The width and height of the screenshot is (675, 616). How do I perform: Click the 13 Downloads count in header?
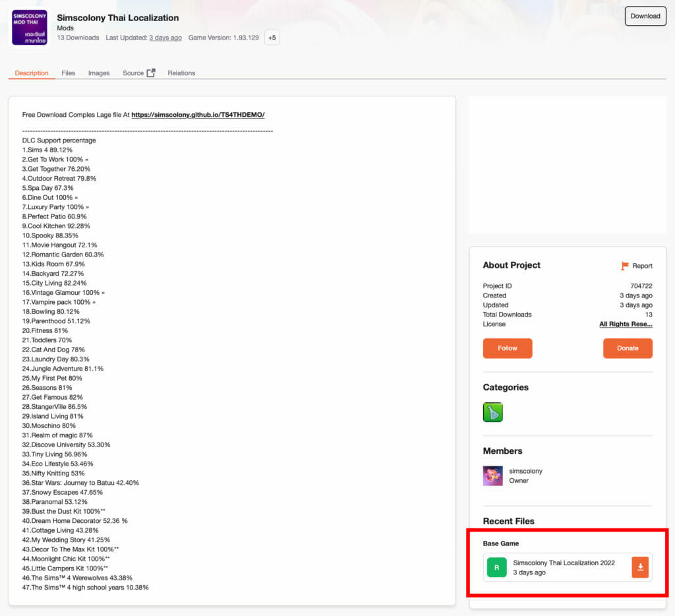pyautogui.click(x=78, y=38)
